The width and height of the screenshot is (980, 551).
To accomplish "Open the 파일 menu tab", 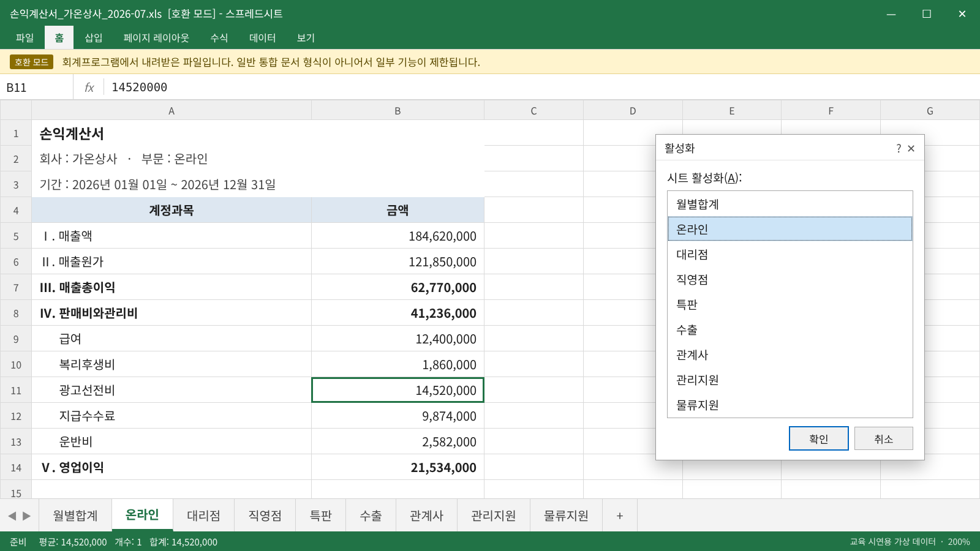I will (24, 37).
